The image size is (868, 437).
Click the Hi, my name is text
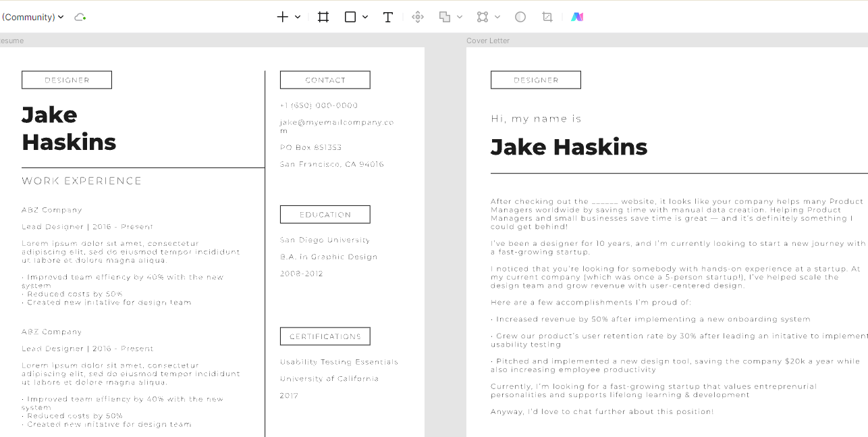click(536, 119)
